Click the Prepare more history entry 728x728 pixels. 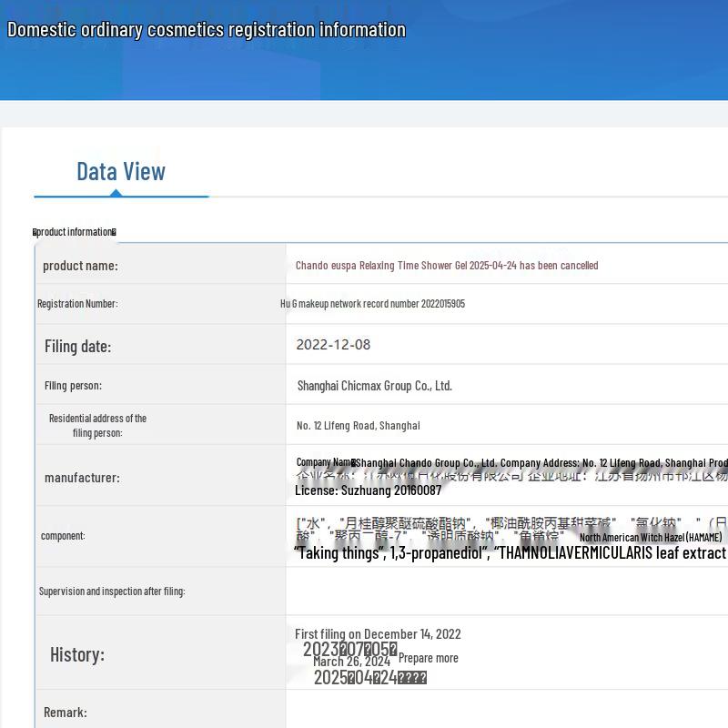point(428,658)
